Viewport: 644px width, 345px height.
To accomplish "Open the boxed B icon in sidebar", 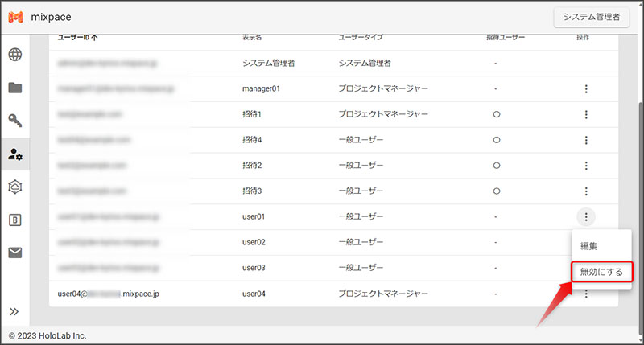I will pos(15,220).
